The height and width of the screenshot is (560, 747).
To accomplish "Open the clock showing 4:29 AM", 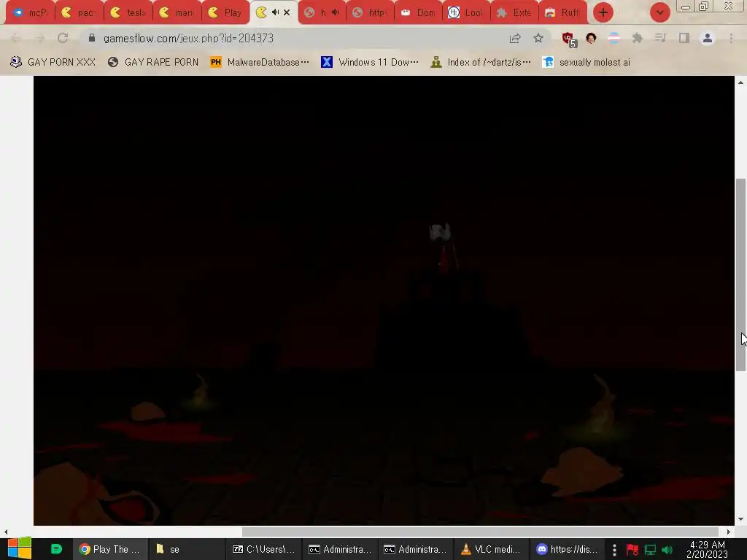I will (x=707, y=549).
